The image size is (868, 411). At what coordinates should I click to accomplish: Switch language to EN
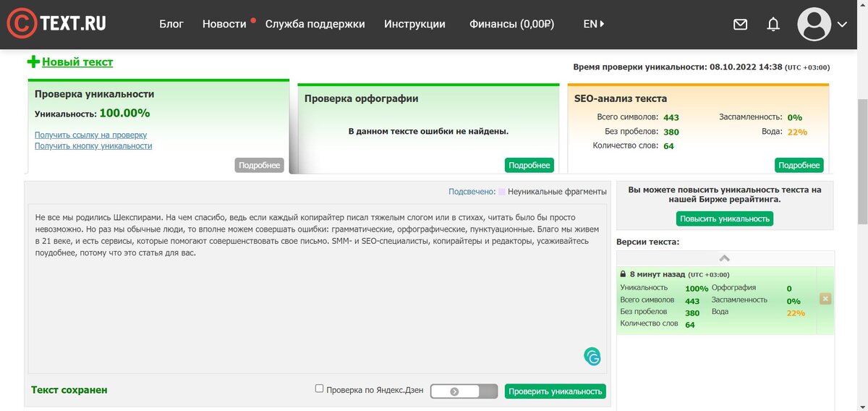click(x=593, y=24)
